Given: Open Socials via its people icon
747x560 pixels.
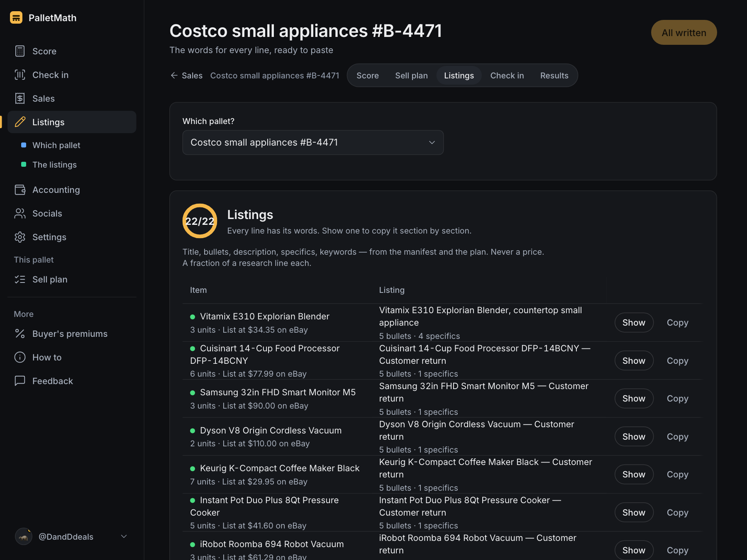Looking at the screenshot, I should (x=20, y=213).
